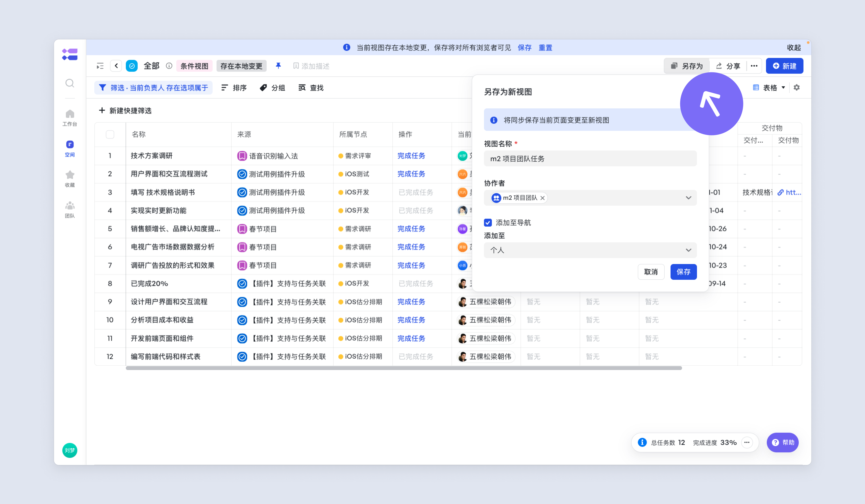Viewport: 865px width, 504px height.
Task: Open the 表格 view type dropdown
Action: [x=769, y=87]
